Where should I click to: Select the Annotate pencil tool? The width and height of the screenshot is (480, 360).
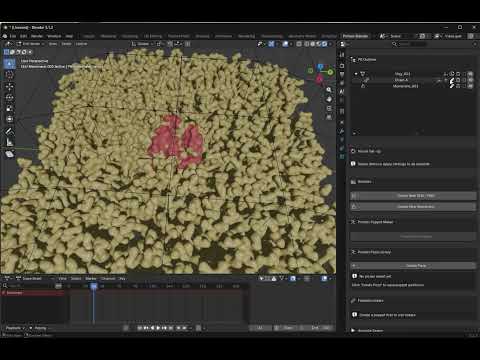click(9, 131)
